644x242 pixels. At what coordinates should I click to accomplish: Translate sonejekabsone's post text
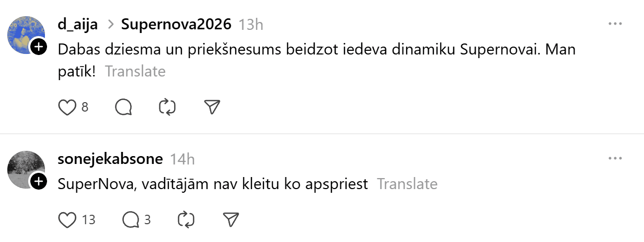pos(407,184)
